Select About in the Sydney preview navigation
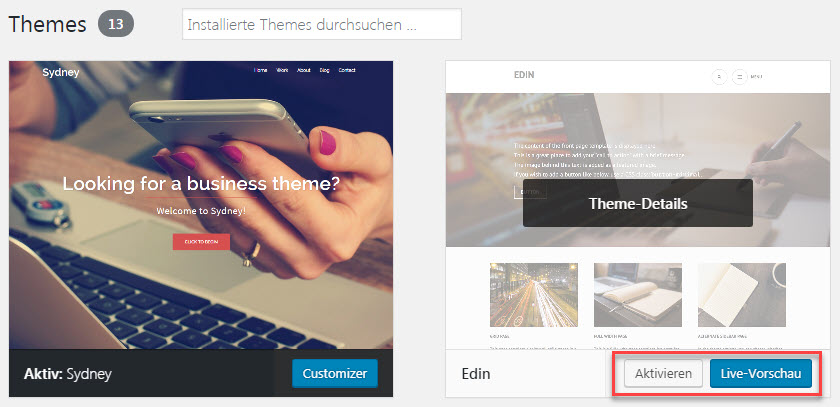 [304, 70]
